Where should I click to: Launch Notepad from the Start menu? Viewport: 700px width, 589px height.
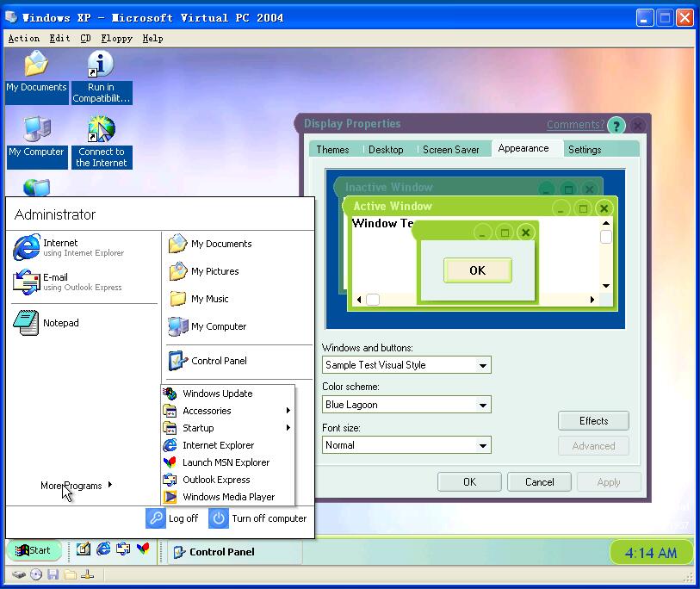tap(46, 323)
